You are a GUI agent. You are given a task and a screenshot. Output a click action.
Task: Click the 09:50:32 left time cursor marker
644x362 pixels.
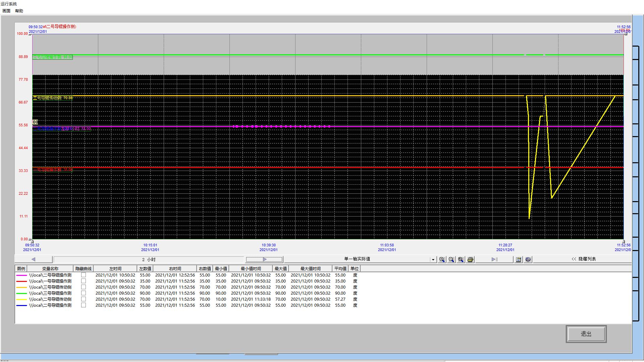click(x=32, y=241)
